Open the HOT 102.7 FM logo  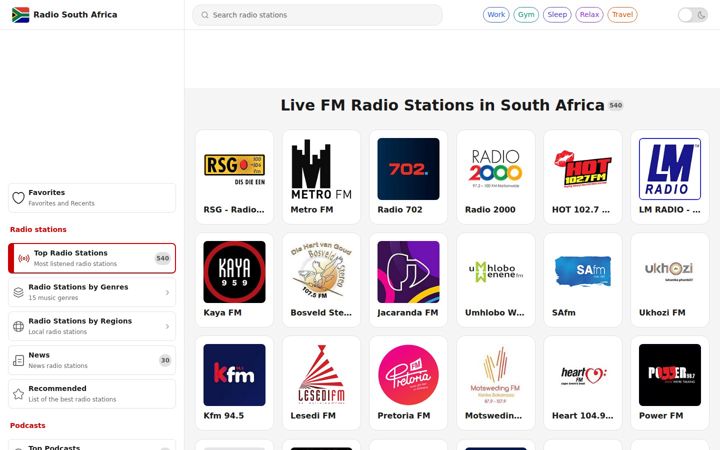[x=583, y=169]
